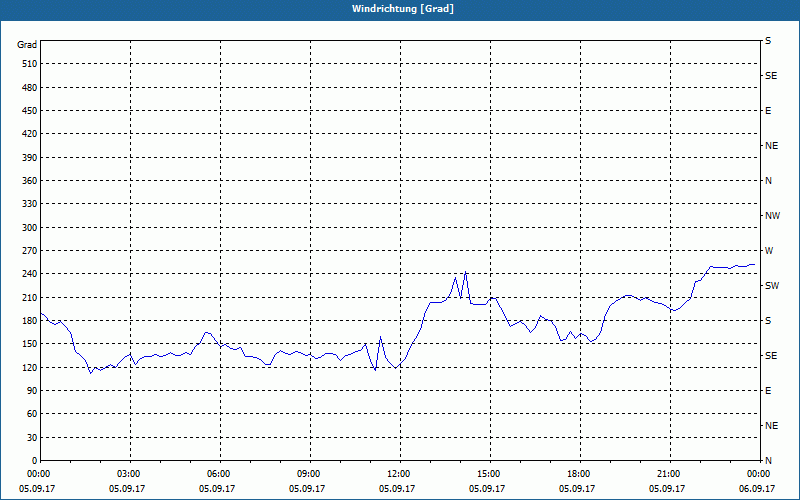Screen dimensions: 800x500
Task: Select the 18:00 time label
Action: 580,474
